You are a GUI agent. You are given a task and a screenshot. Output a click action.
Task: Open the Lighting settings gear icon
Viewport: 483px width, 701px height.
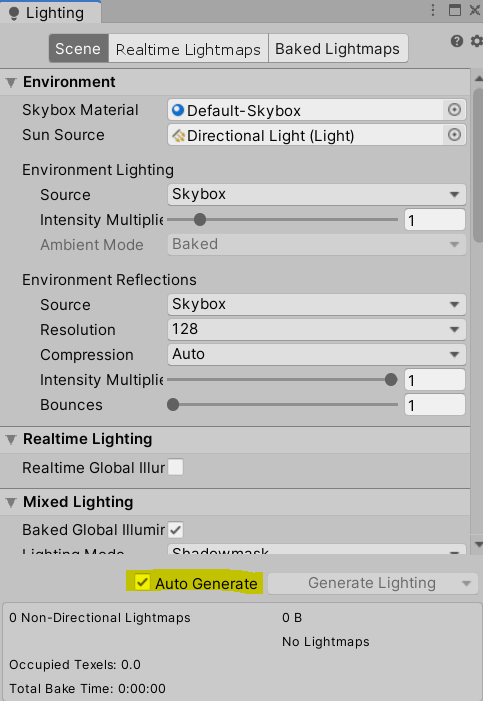[477, 42]
